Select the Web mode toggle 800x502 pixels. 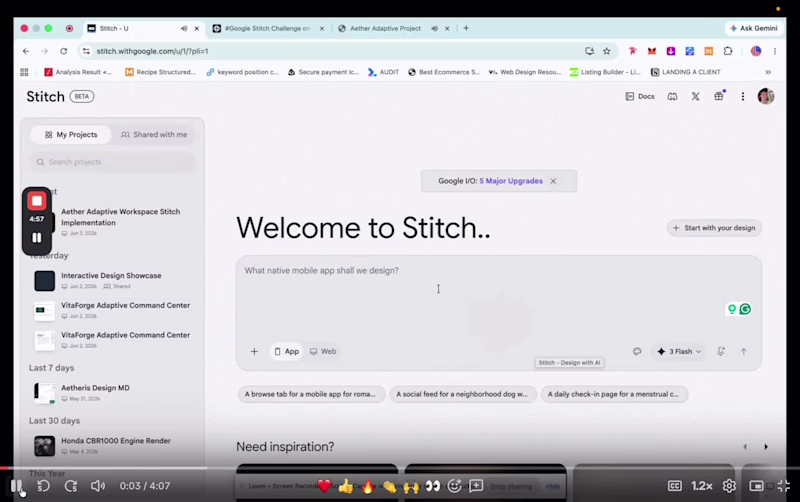pos(323,352)
